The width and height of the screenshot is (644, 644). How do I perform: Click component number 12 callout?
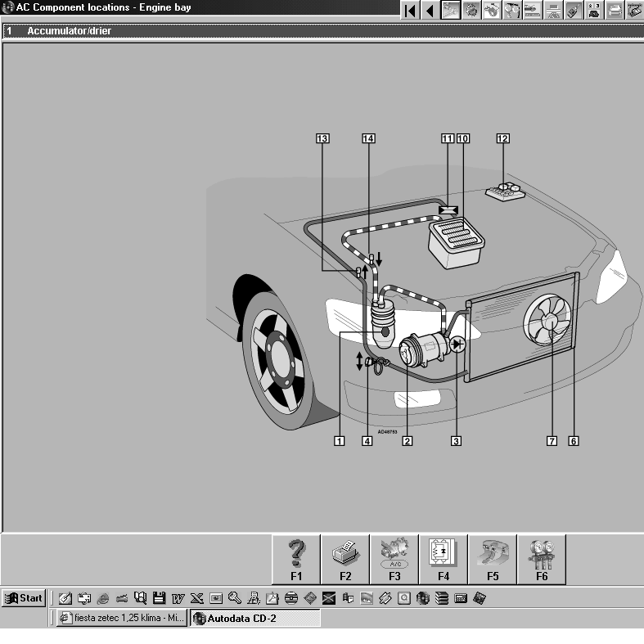pyautogui.click(x=502, y=138)
